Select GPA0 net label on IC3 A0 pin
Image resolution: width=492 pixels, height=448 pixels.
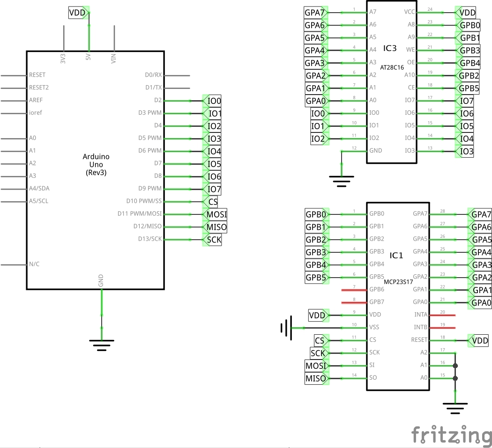click(x=317, y=101)
